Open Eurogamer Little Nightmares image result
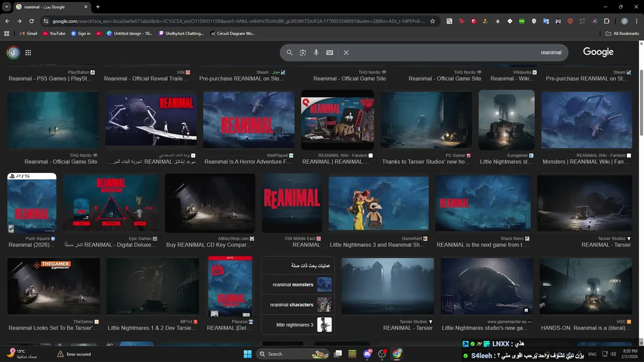This screenshot has width=644, height=362. click(x=506, y=120)
